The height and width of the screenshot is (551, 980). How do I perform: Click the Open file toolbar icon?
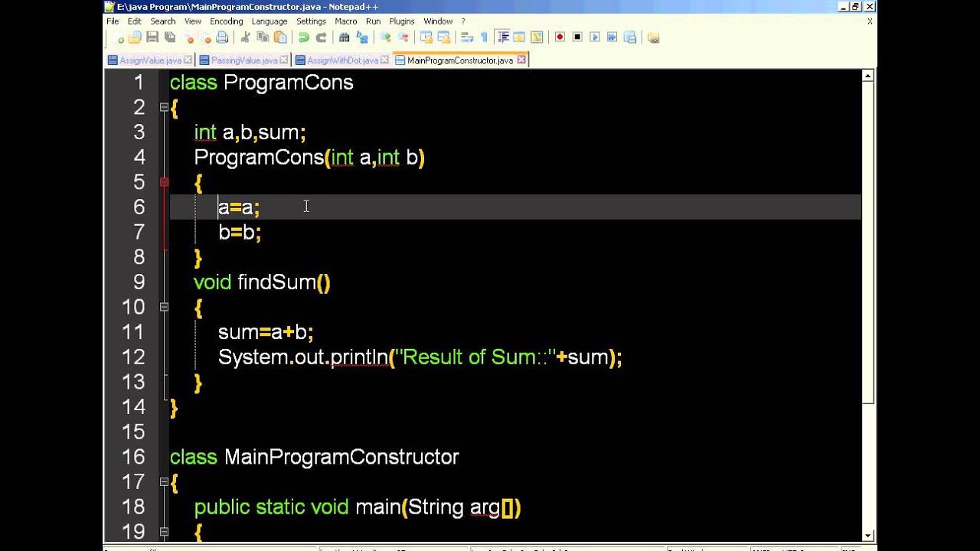click(135, 37)
